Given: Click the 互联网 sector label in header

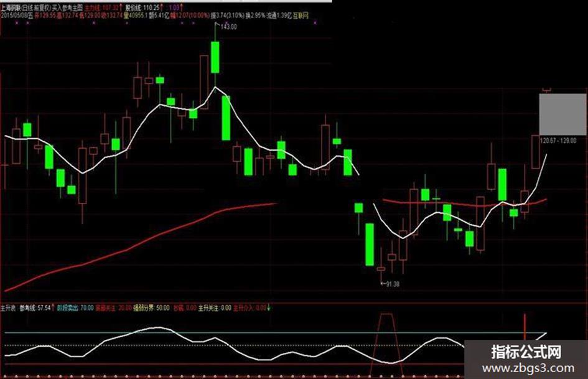Looking at the screenshot, I should point(301,16).
